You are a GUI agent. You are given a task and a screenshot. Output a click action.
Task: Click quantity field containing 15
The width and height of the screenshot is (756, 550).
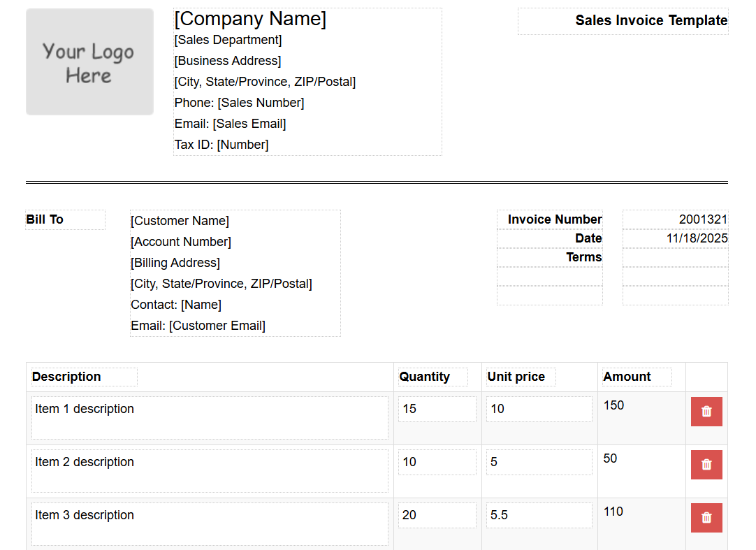click(x=437, y=409)
